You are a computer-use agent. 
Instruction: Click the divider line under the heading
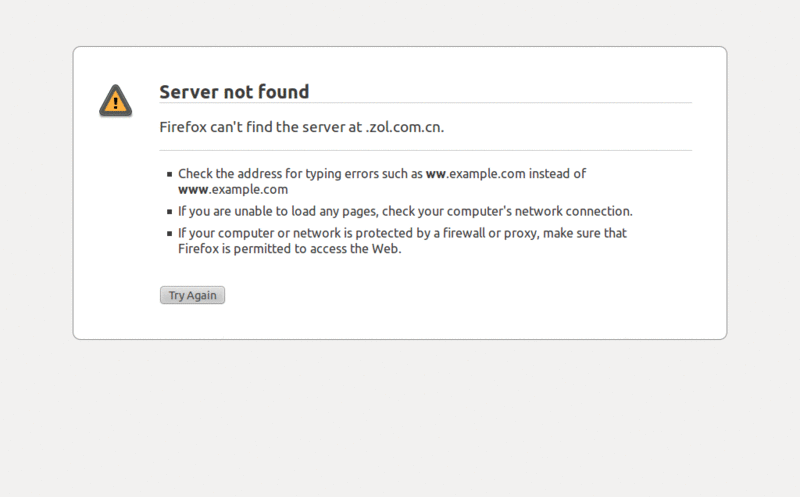pos(425,103)
